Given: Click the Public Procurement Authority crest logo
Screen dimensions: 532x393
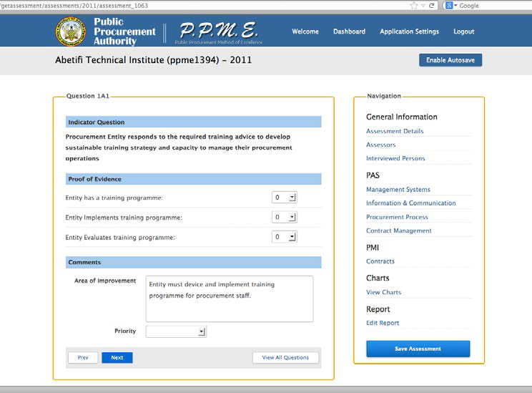Looking at the screenshot, I should (x=71, y=31).
